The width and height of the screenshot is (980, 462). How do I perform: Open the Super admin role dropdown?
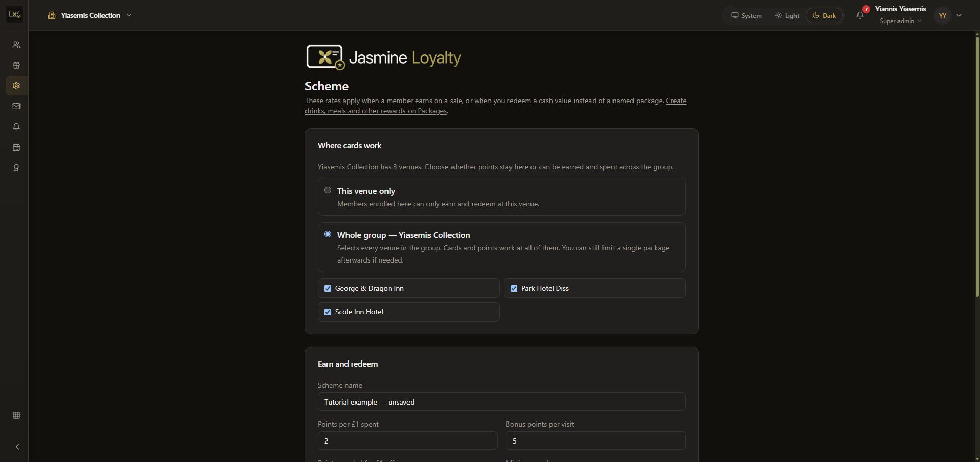[901, 21]
